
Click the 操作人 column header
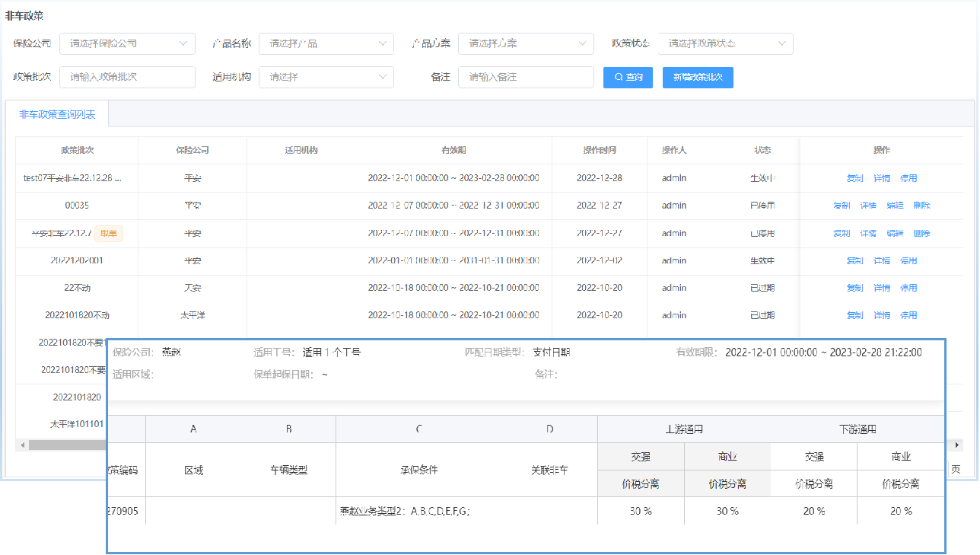(x=674, y=150)
